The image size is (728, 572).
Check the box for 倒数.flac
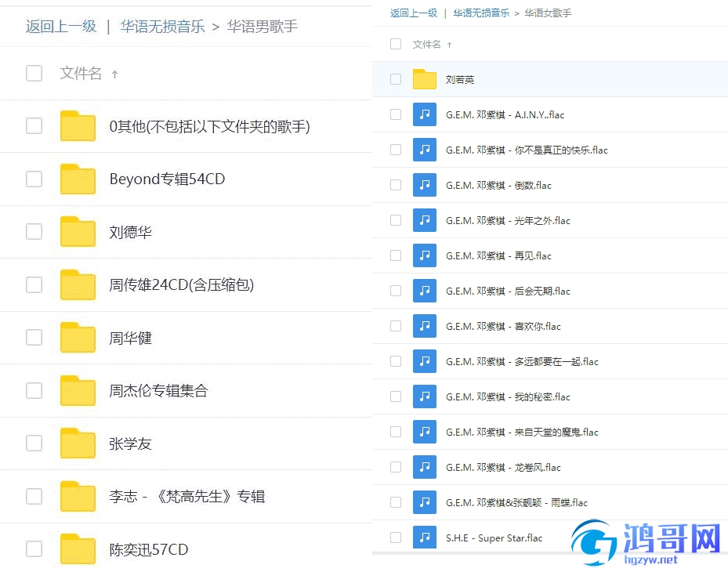pos(396,185)
